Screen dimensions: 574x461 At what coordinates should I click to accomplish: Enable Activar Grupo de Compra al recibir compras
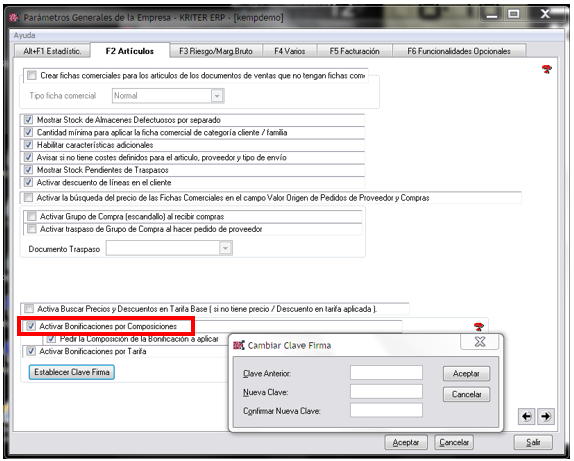tap(32, 216)
